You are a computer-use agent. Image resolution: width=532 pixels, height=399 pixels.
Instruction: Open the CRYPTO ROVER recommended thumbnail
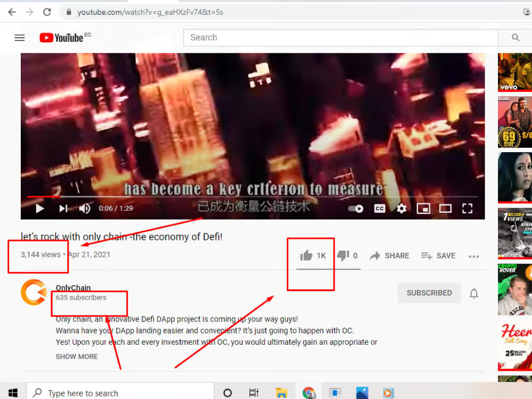pos(514,289)
